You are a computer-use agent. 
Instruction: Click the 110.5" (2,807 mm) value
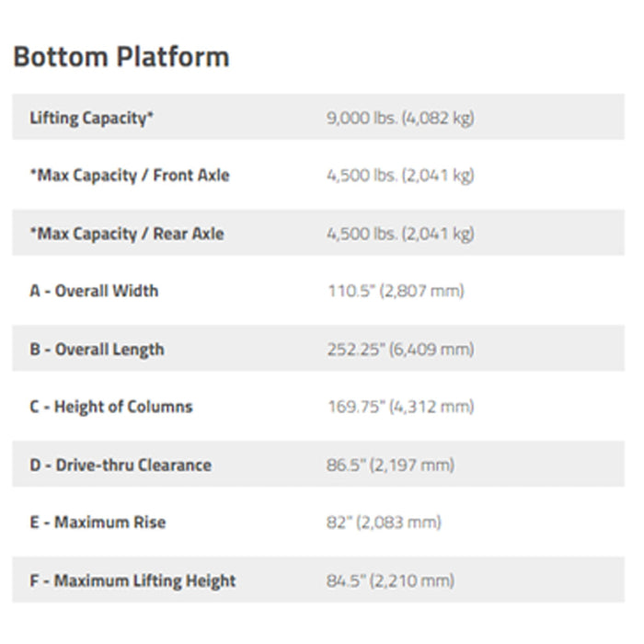396,291
